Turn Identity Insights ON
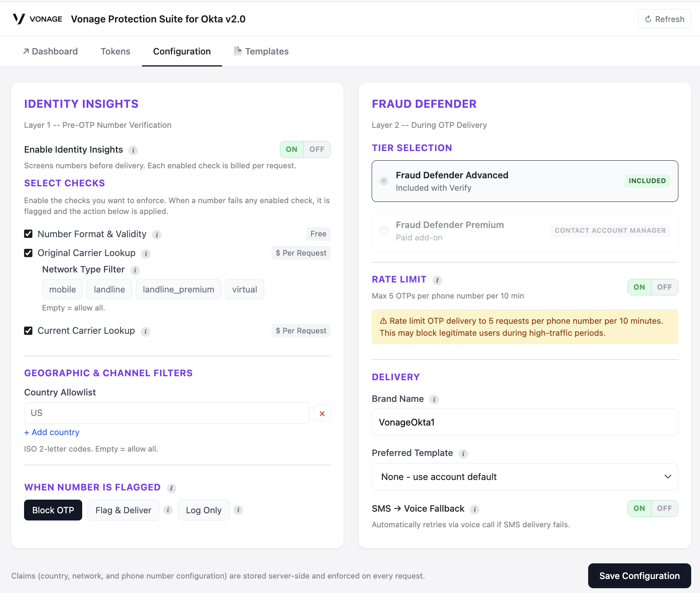The width and height of the screenshot is (700, 593). click(x=292, y=149)
